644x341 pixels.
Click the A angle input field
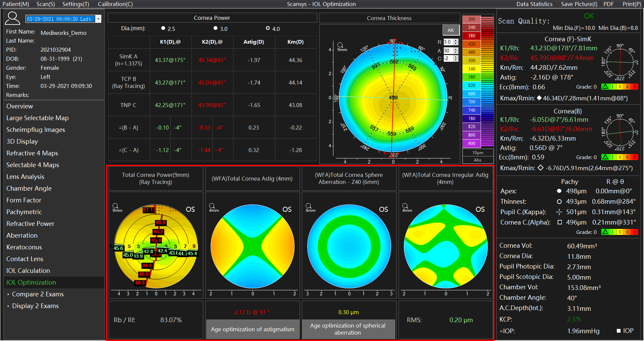coord(448,50)
